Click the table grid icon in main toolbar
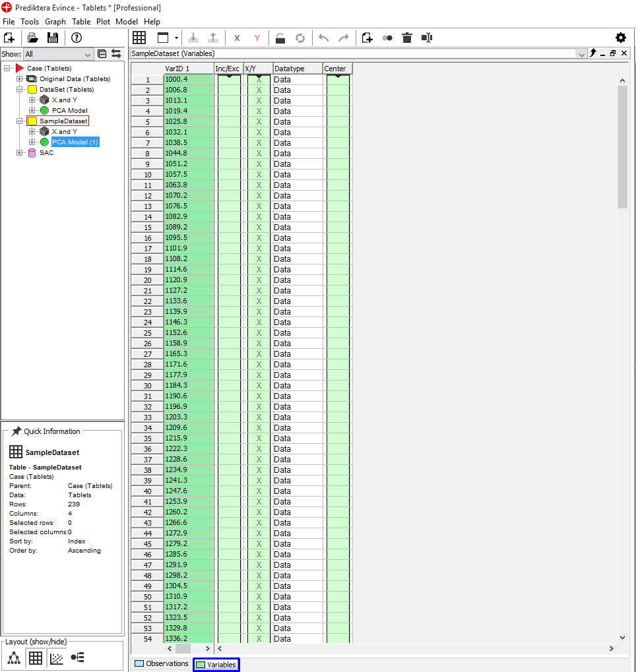Screen dimensions: 636x672 coord(139,38)
